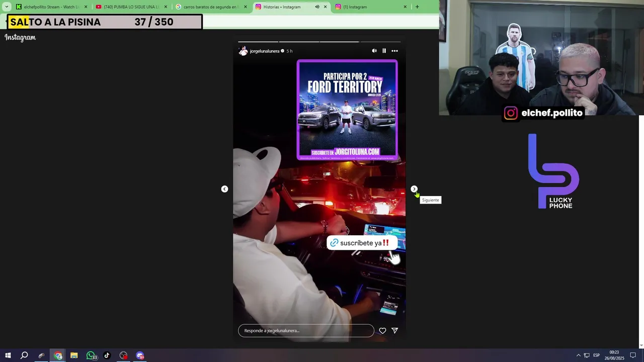The image size is (644, 362).
Task: Click the '5 h' story timestamp
Action: pyautogui.click(x=289, y=51)
